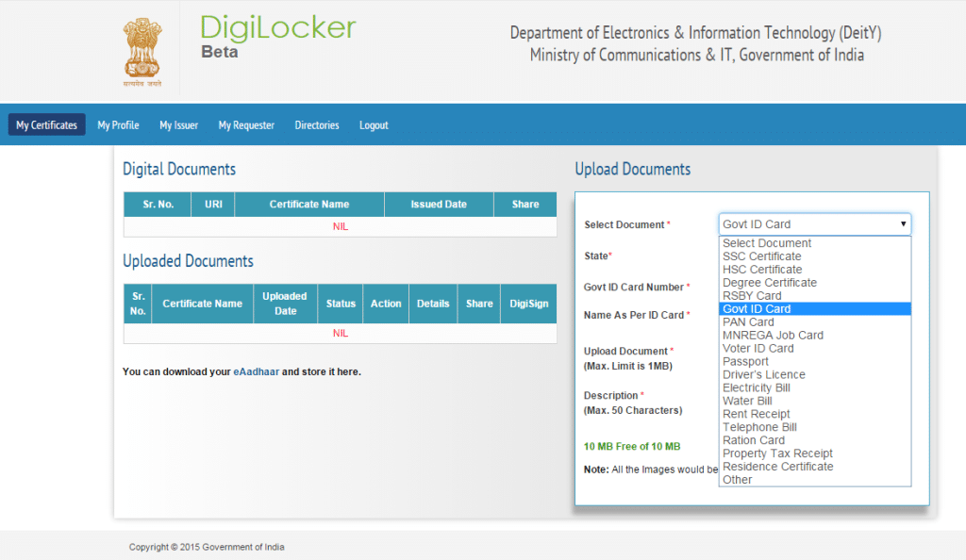This screenshot has height=560, width=966.
Task: Select Driver's Licence option
Action: [814, 374]
